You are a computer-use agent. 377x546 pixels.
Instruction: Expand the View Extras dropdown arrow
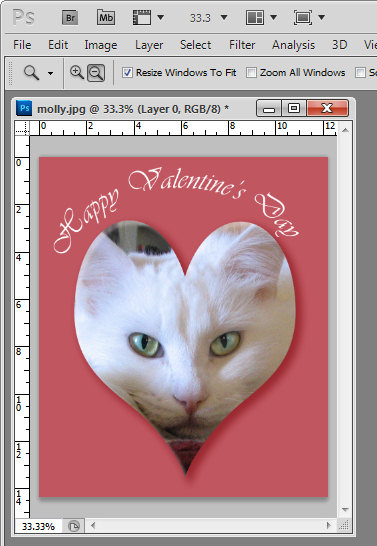[160, 17]
